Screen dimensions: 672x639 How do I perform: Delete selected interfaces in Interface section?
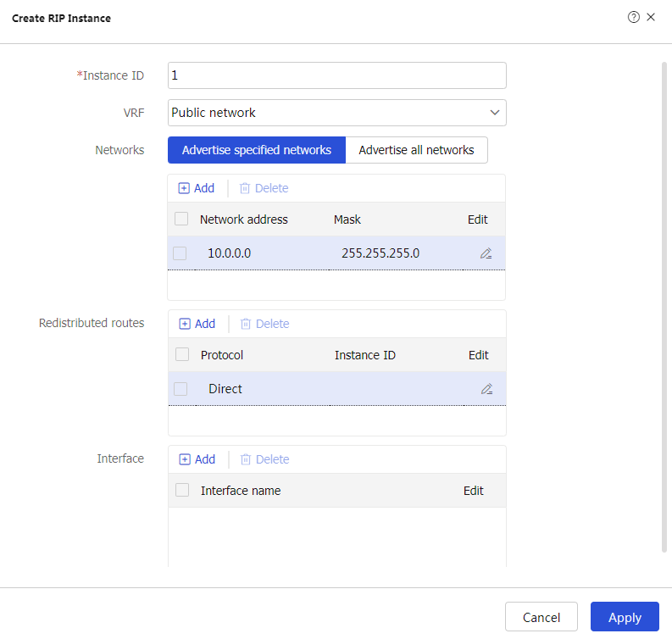[264, 459]
